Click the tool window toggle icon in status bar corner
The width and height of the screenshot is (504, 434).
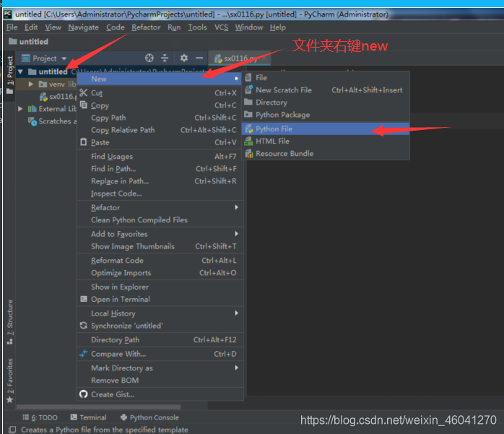click(x=12, y=430)
